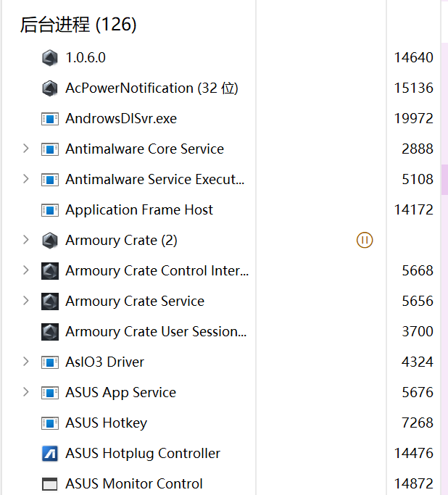
Task: Select the Antimalware Core Service name
Action: tap(144, 149)
